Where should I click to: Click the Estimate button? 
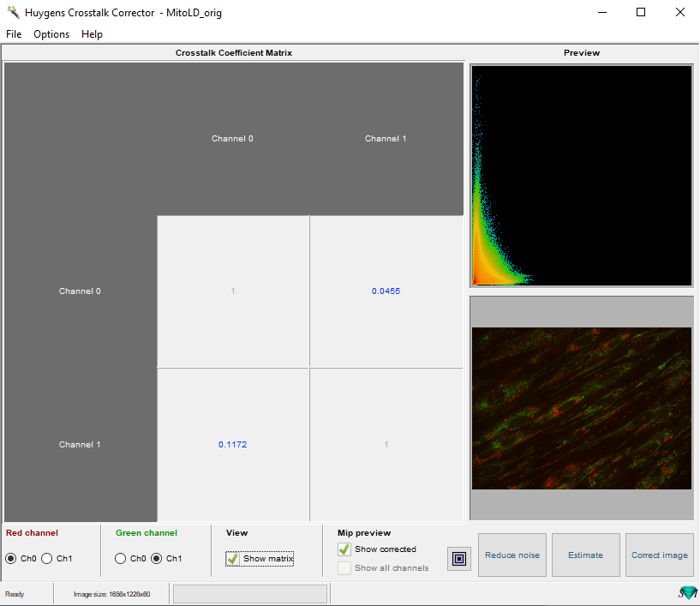pos(585,555)
